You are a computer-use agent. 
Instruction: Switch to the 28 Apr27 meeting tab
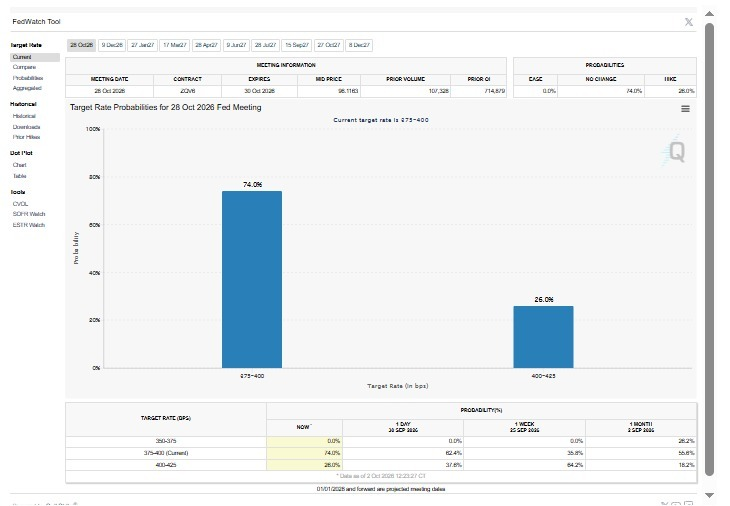(x=206, y=45)
